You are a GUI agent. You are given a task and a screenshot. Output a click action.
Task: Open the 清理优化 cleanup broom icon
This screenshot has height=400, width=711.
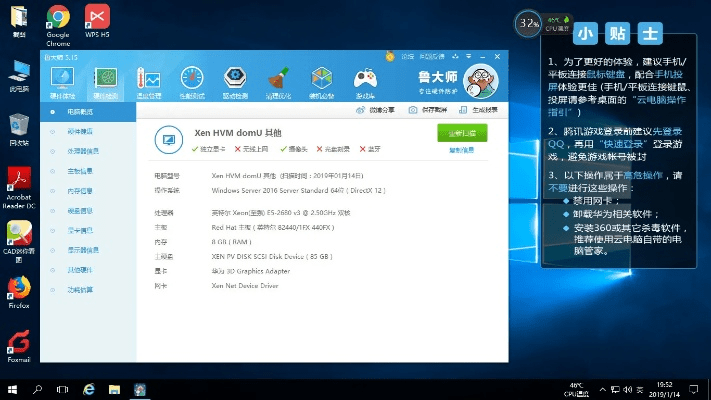pyautogui.click(x=279, y=80)
